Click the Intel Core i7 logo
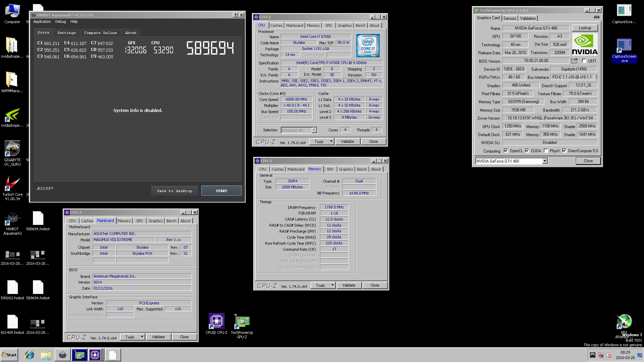644x362 pixels. point(368,45)
